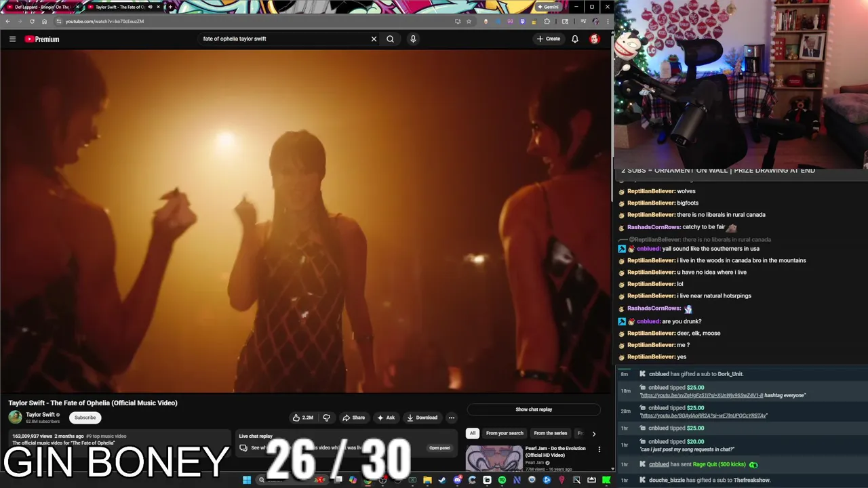This screenshot has height=488, width=868.
Task: Click the youtube.com address bar URL
Action: (x=104, y=21)
